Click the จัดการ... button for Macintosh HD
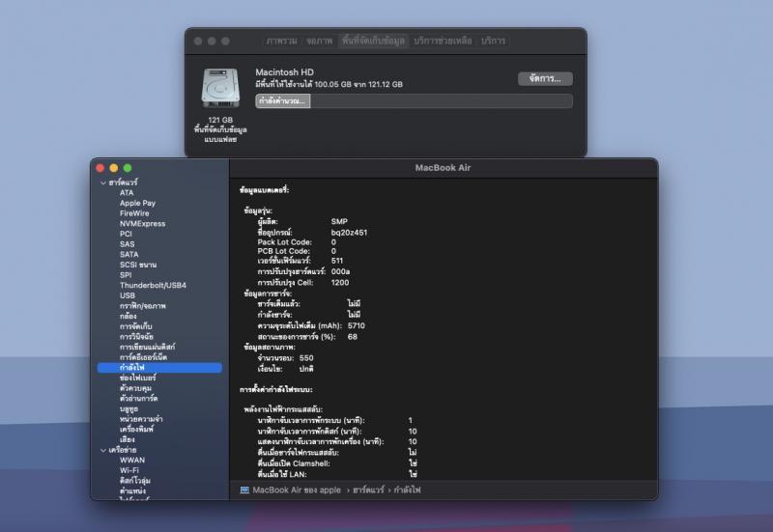 pos(545,79)
